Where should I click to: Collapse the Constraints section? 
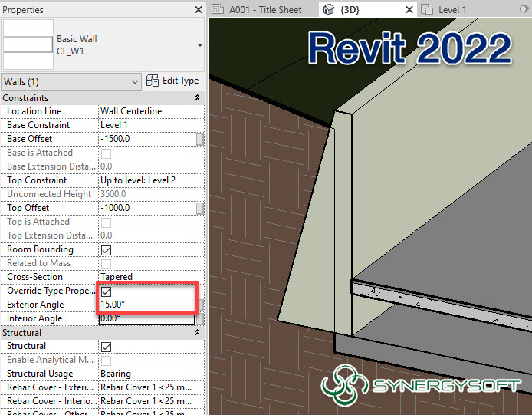point(197,98)
